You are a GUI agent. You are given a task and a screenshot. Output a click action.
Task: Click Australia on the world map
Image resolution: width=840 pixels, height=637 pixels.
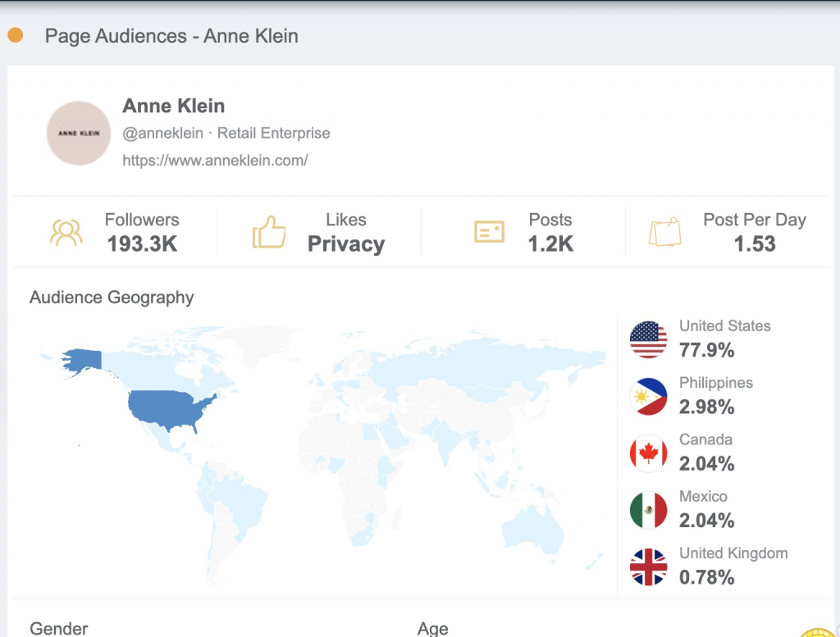pos(533,529)
